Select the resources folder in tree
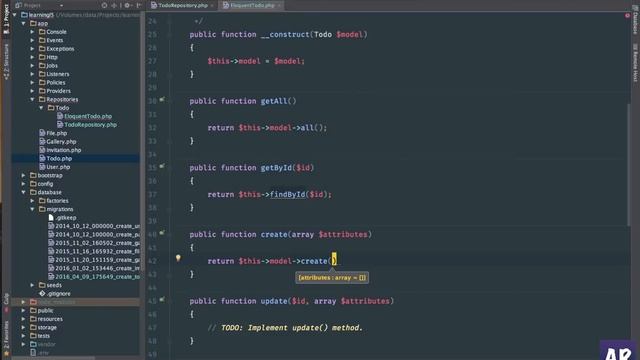Viewport: 640px width, 360px height. (x=50, y=319)
